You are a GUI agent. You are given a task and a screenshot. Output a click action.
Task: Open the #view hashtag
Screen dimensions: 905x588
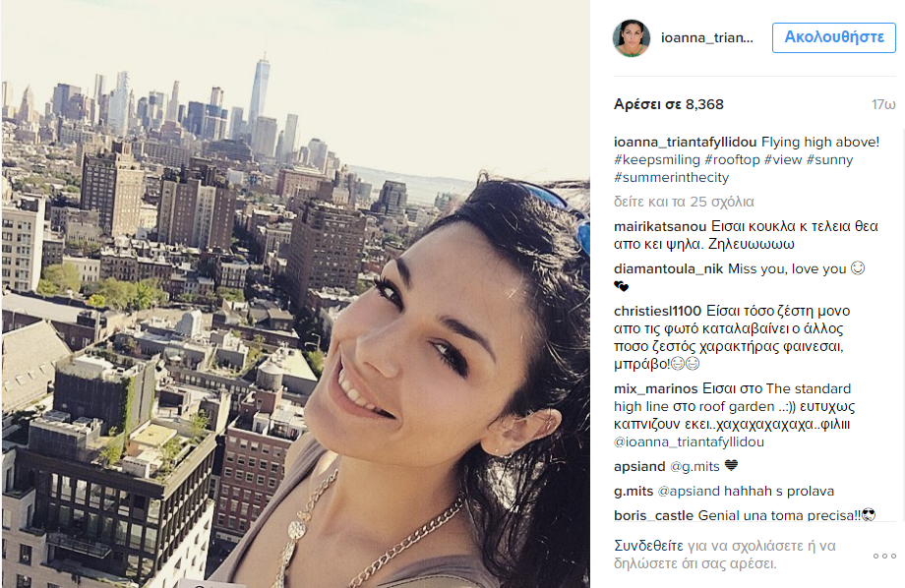[x=783, y=160]
